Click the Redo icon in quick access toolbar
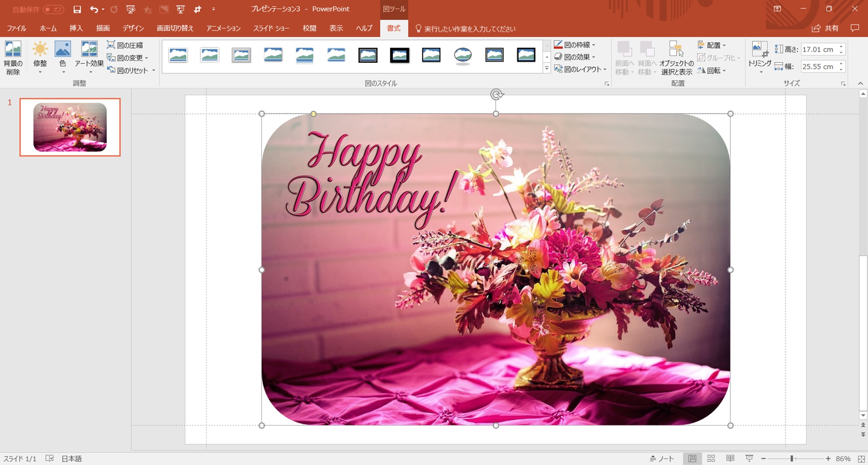The image size is (868, 465). click(x=114, y=9)
